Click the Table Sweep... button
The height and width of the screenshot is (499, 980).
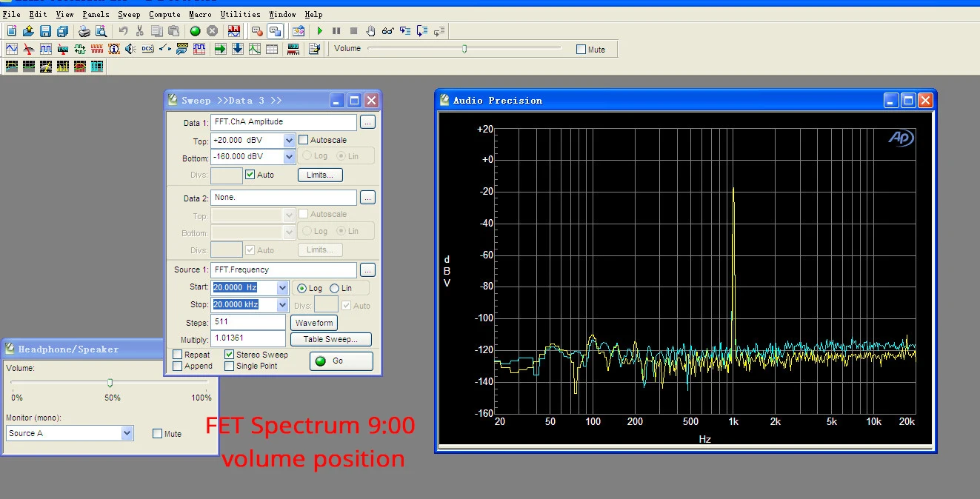point(330,339)
